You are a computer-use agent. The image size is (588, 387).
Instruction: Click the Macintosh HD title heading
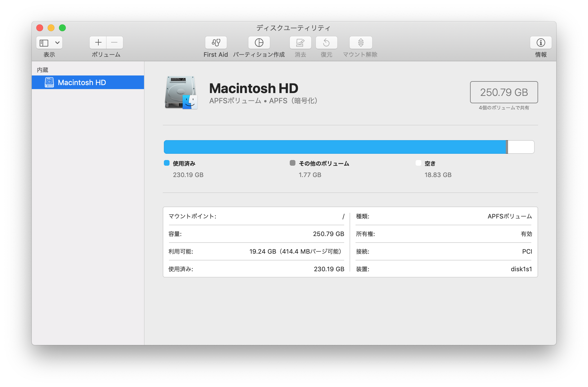pos(254,88)
